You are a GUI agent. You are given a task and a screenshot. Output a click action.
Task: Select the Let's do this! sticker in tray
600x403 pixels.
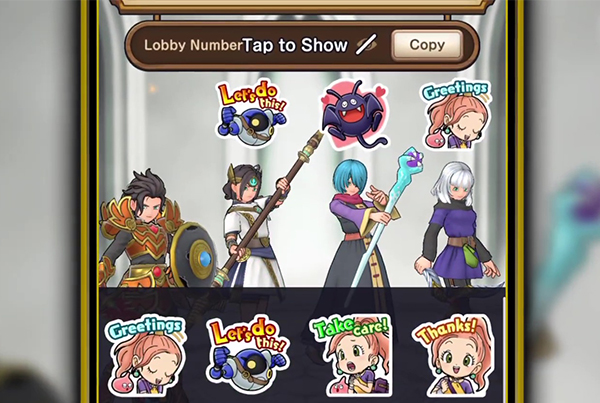pos(248,354)
